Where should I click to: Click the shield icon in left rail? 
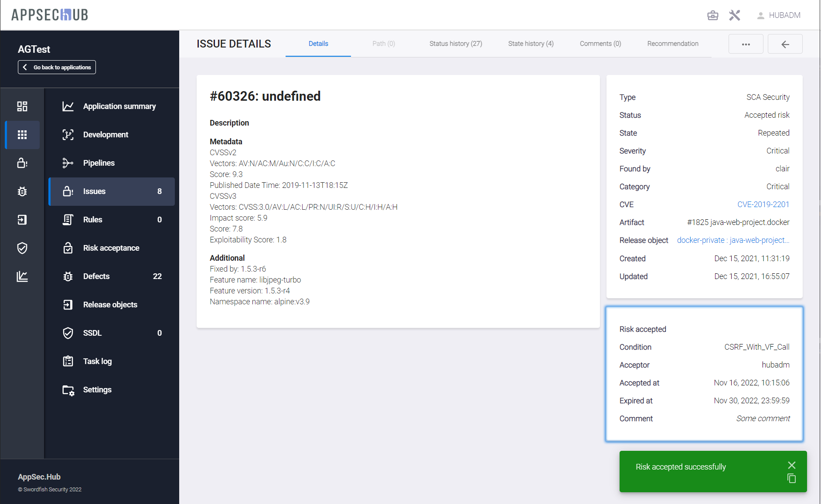22,248
